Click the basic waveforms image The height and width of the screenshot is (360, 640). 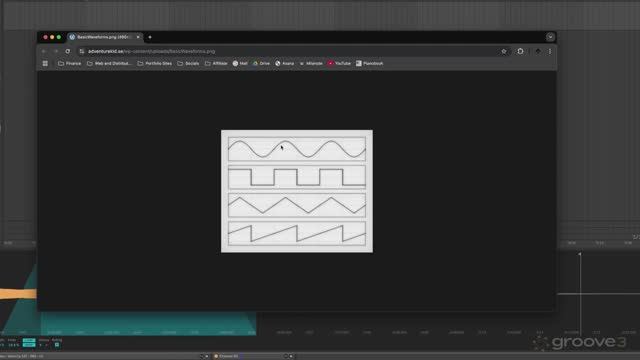(x=297, y=191)
